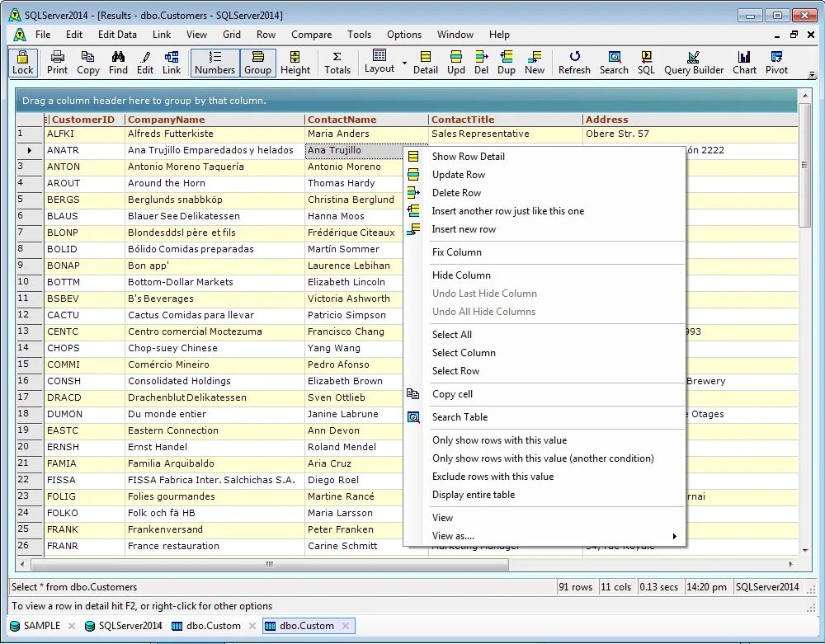This screenshot has width=825, height=644.
Task: Choose Select All in context menu
Action: point(544,335)
